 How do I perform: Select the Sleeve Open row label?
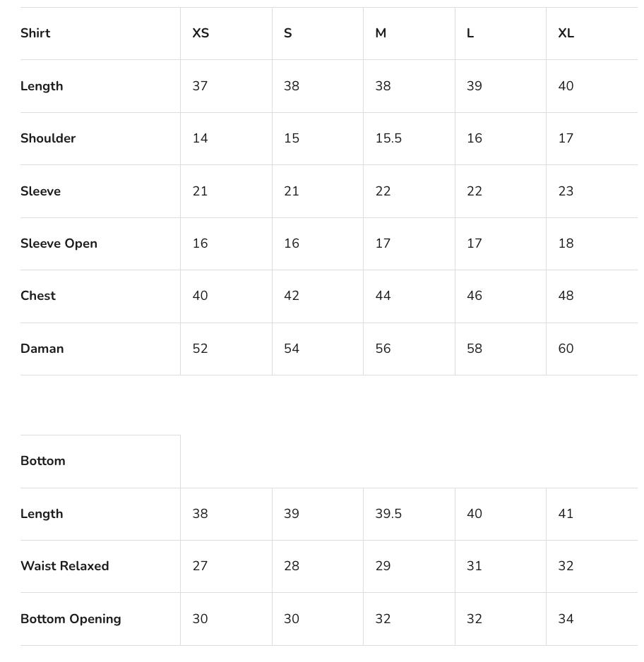click(x=59, y=243)
